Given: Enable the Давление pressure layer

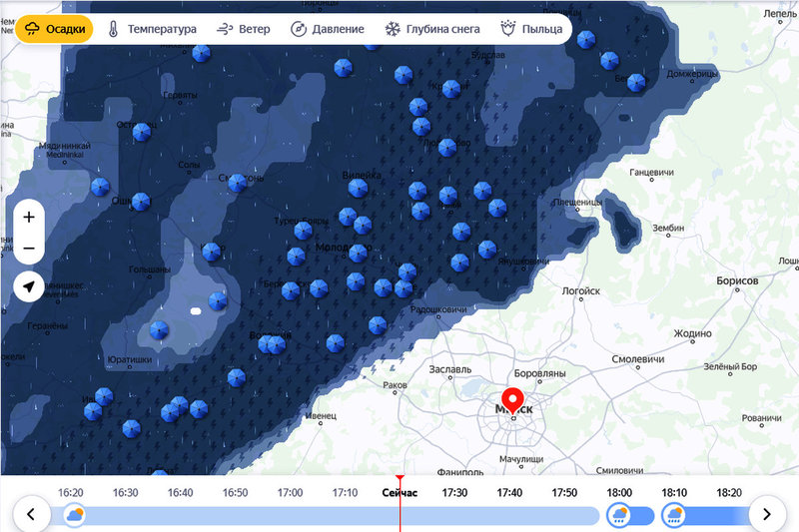Looking at the screenshot, I should [x=328, y=29].
